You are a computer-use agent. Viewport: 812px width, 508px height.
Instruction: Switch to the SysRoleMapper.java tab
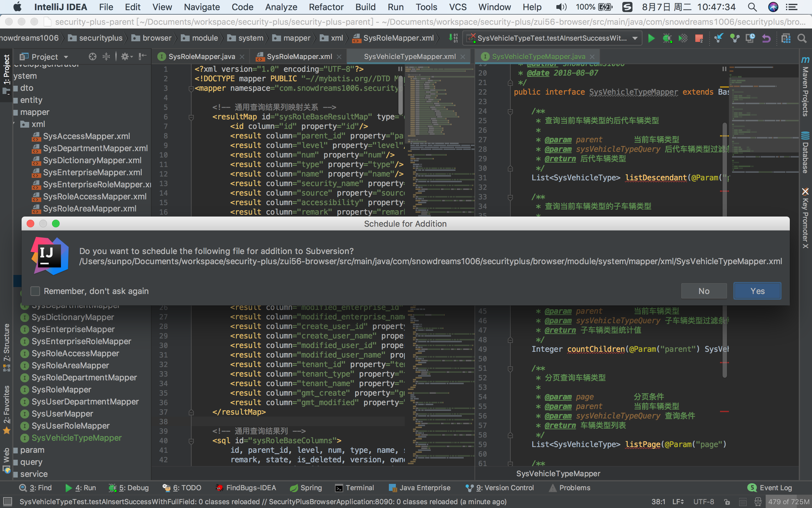[201, 57]
